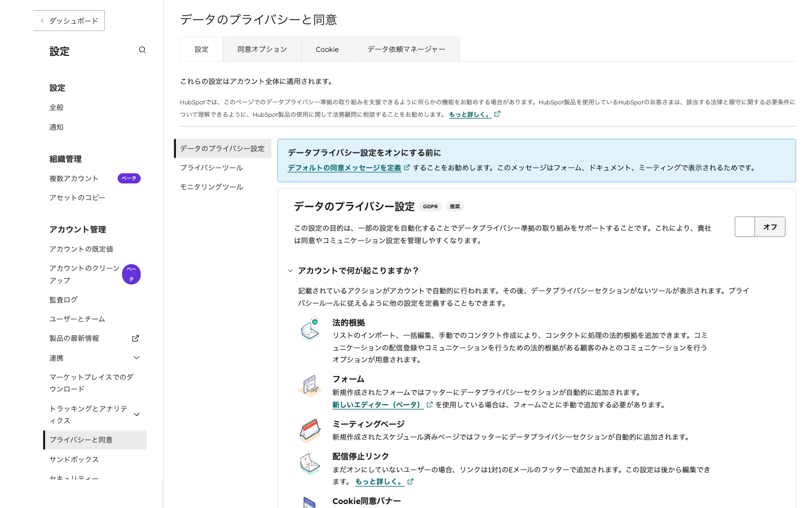The height and width of the screenshot is (508, 812).
Task: Collapse the アカウントで何が起こりますか？ section
Action: (x=290, y=271)
